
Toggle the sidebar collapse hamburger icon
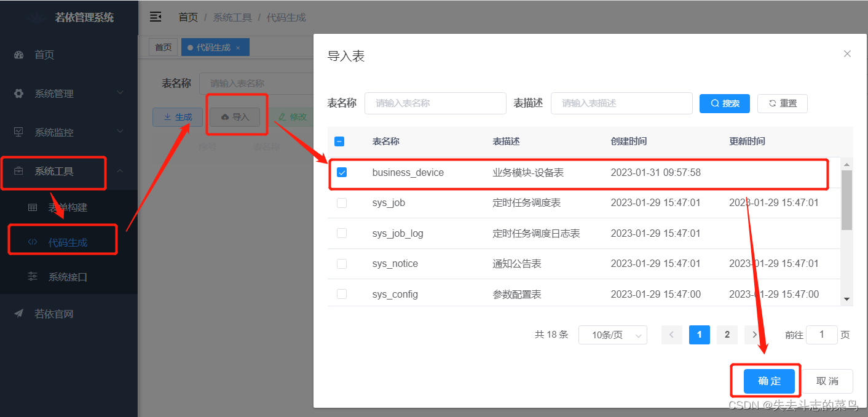point(156,17)
